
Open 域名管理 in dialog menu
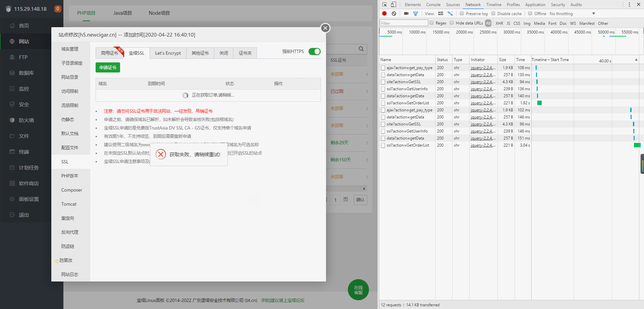(70, 49)
